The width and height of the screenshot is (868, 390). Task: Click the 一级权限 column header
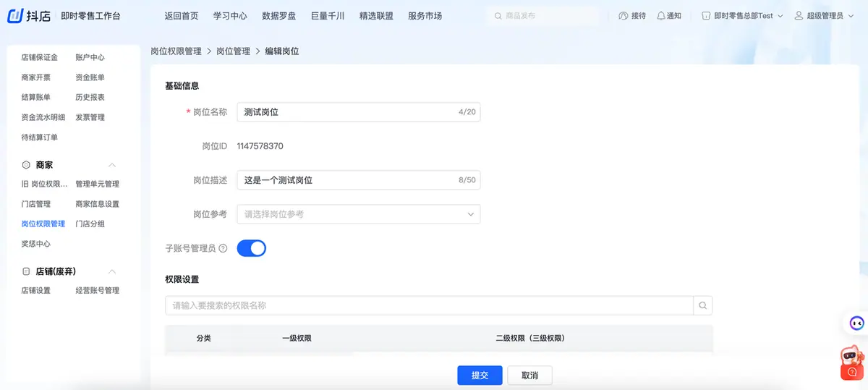click(x=297, y=338)
